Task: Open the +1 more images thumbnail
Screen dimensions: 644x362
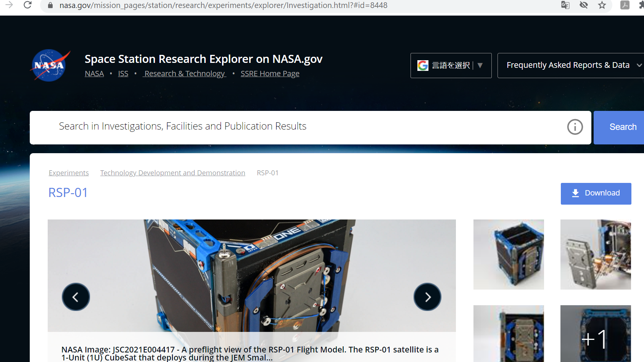Action: (x=596, y=334)
